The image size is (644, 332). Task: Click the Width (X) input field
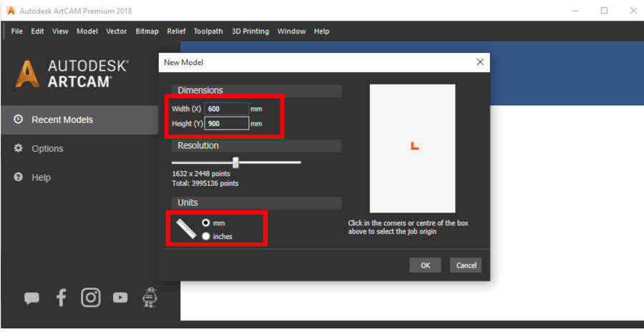[x=227, y=109]
